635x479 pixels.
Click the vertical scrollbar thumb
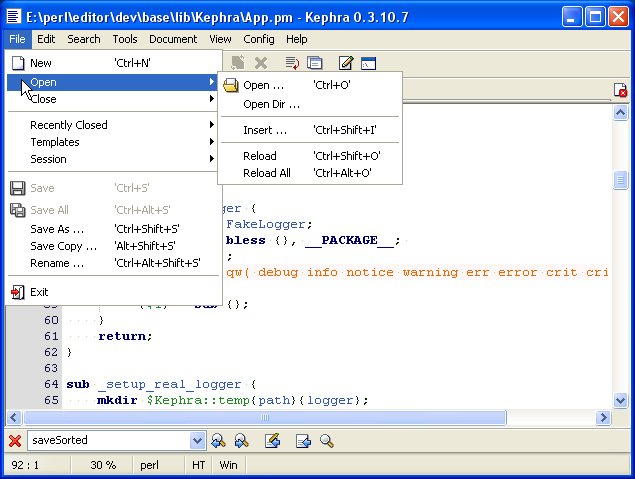click(620, 180)
